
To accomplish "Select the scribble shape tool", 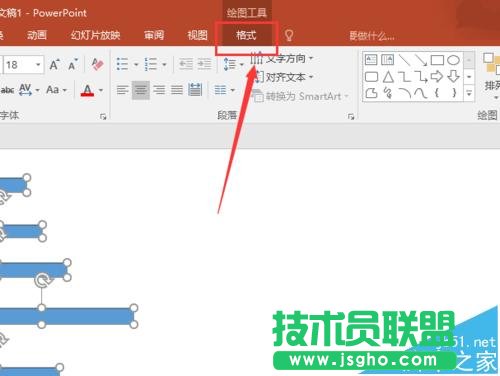I will [388, 93].
